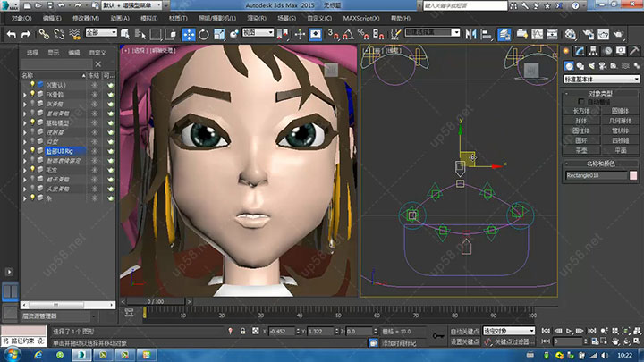
Task: Open the 渲染(R) menu
Action: coord(257,18)
